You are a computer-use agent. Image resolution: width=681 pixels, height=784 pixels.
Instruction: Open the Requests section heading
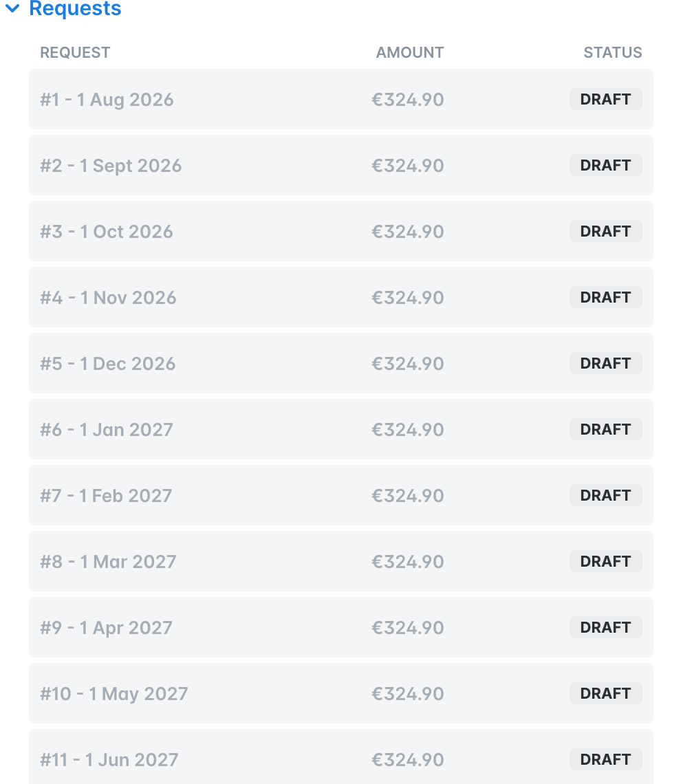(x=75, y=8)
